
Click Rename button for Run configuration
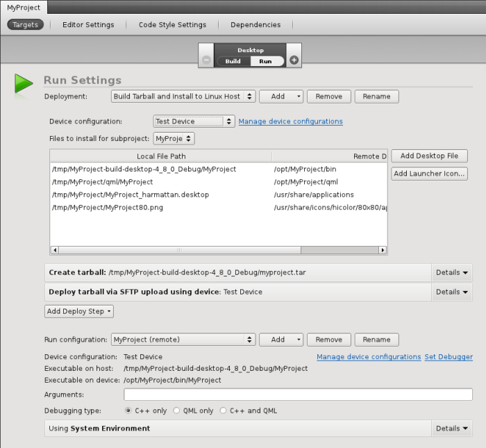[x=376, y=340]
